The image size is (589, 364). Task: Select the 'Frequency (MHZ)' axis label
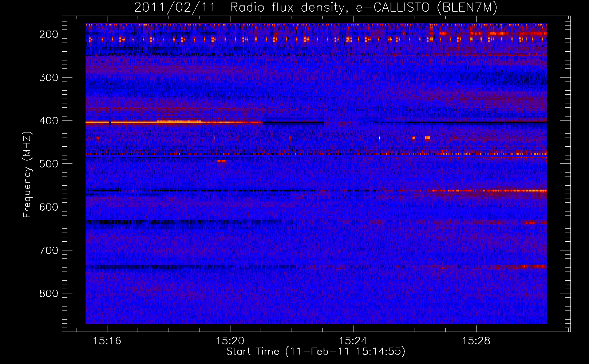tap(27, 174)
